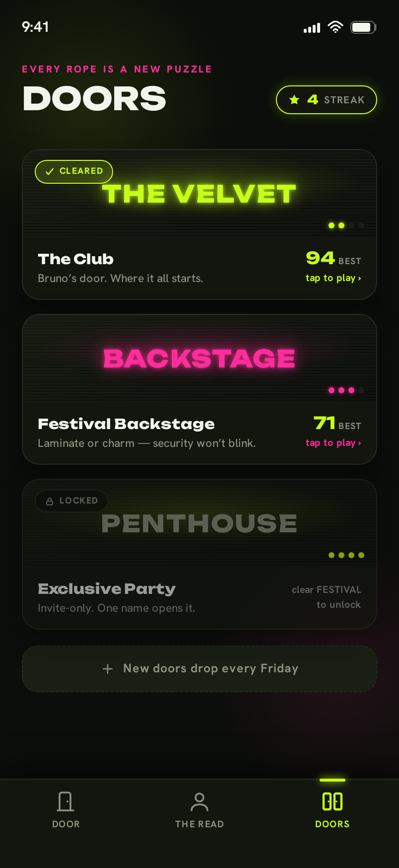Tap The Velvet green difficulty dots
The width and height of the screenshot is (399, 868).
tap(346, 225)
